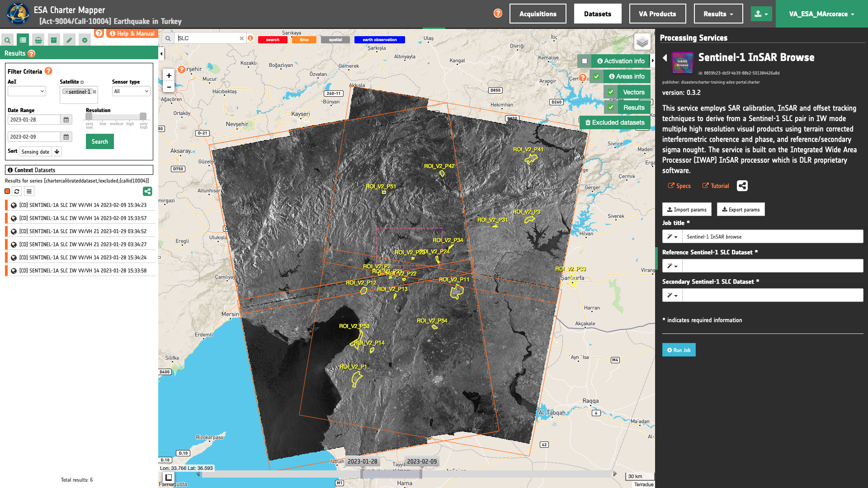Uncheck the Vectors layer checkbox
Image resolution: width=868 pixels, height=488 pixels.
(x=611, y=92)
